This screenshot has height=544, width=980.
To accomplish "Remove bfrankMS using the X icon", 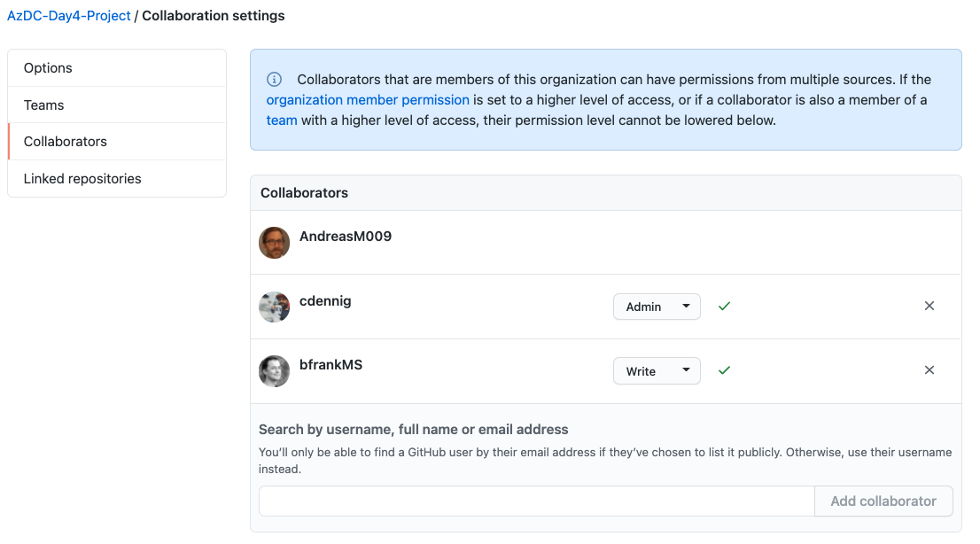I will (x=929, y=369).
